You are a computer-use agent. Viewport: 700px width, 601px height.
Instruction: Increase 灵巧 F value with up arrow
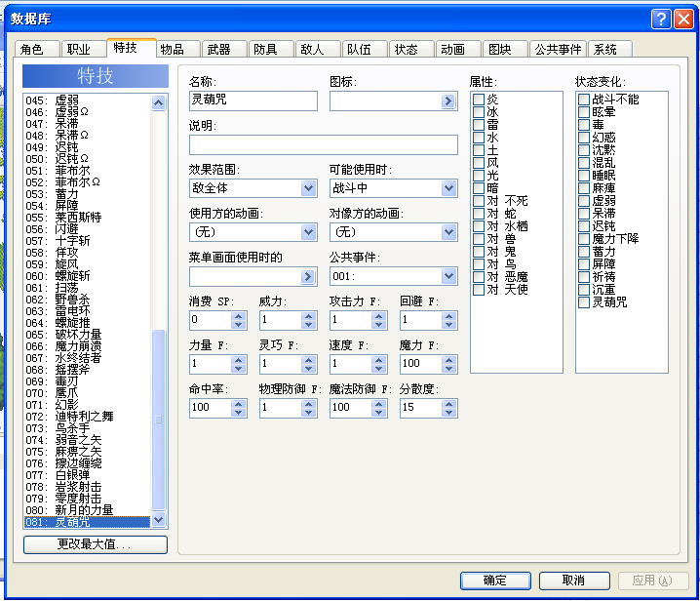[308, 360]
